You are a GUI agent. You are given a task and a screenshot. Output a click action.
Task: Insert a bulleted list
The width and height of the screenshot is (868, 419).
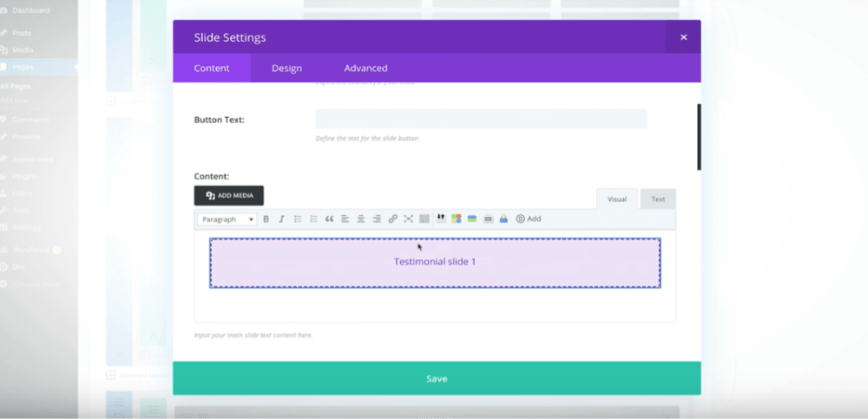[x=297, y=219]
